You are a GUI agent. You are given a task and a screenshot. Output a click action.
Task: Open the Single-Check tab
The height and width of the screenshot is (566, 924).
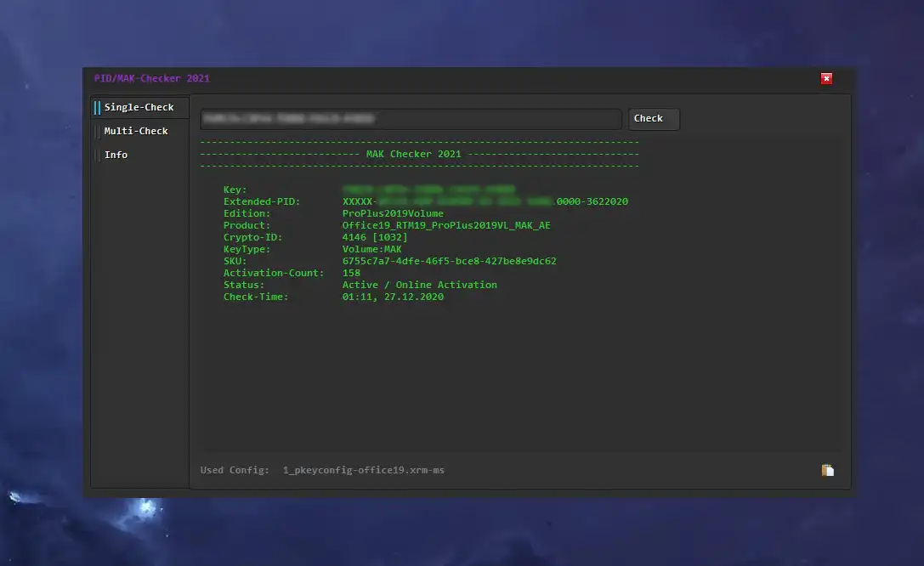click(139, 107)
